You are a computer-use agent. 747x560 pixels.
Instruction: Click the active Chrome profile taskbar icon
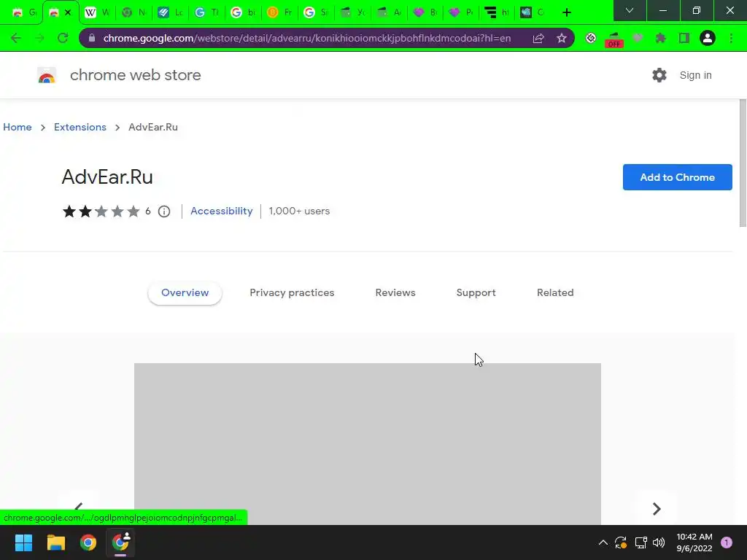click(120, 542)
